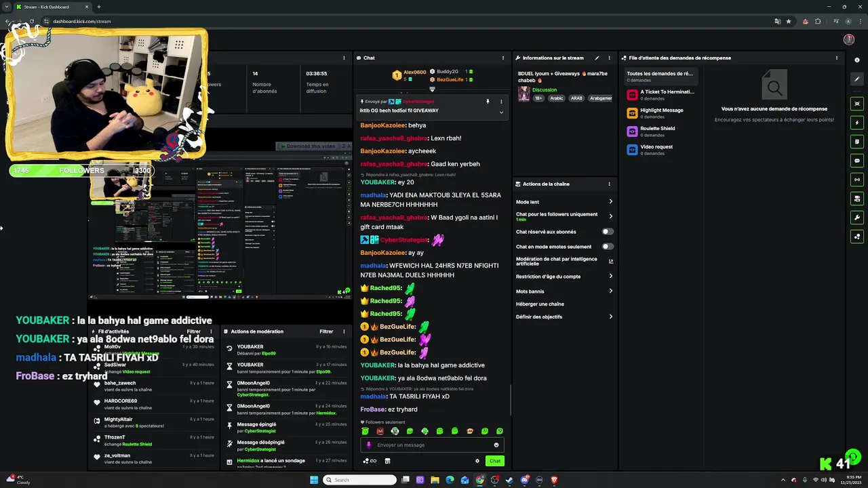
Task: Click madhala username in latest chat message
Action: pos(373,396)
